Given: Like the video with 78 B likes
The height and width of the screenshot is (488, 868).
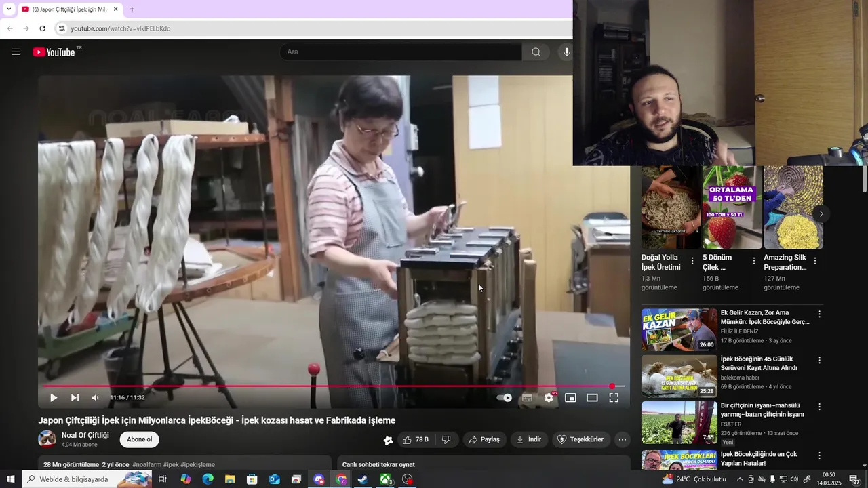Looking at the screenshot, I should [x=415, y=440].
